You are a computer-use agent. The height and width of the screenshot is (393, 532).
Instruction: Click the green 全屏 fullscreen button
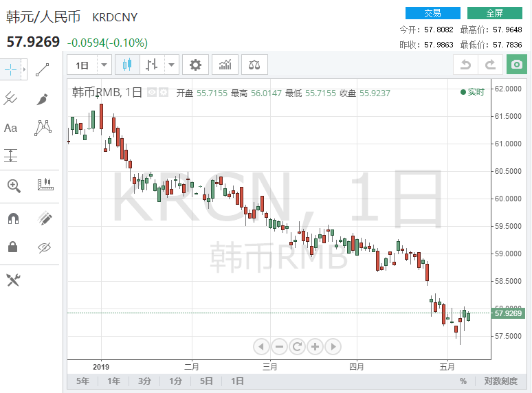[495, 13]
